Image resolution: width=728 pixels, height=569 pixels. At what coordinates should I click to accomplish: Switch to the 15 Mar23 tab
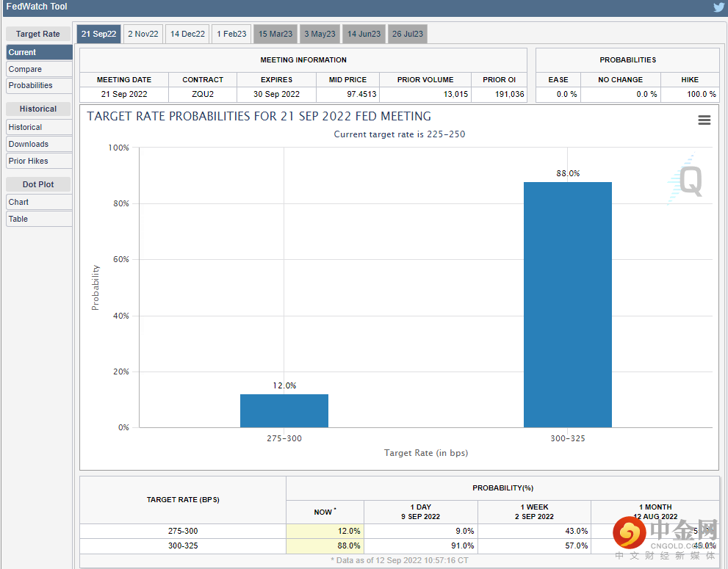[x=275, y=34]
